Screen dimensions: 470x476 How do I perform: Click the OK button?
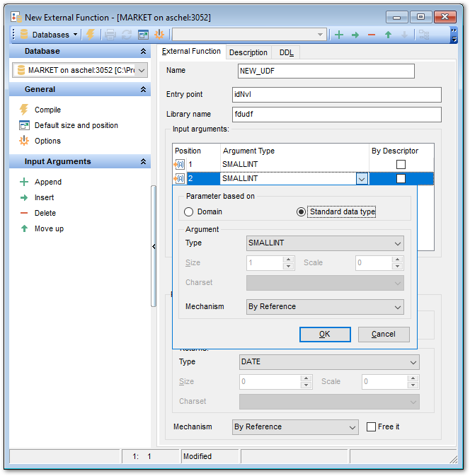325,334
